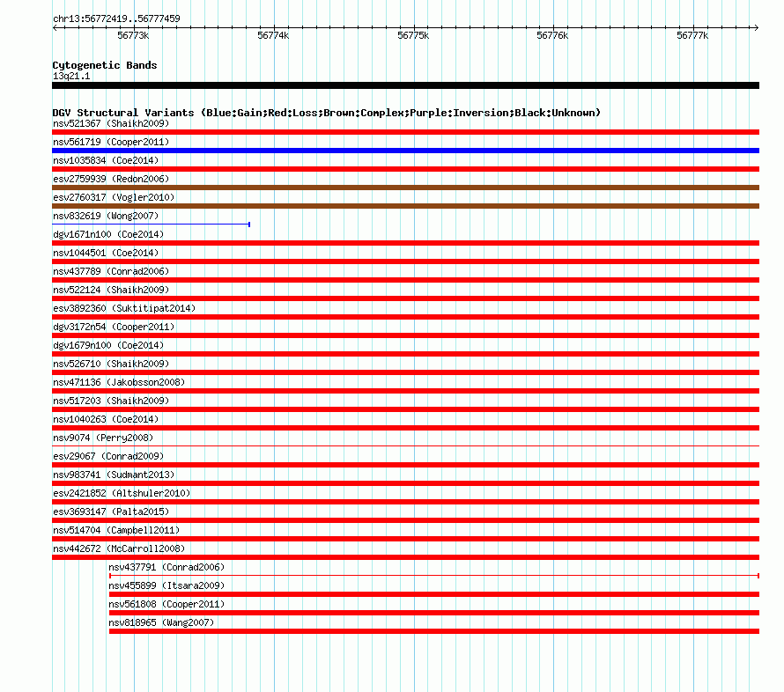Open nsv517203 (Shaikh2009) label
This screenshot has height=692, width=784.
[x=111, y=401]
